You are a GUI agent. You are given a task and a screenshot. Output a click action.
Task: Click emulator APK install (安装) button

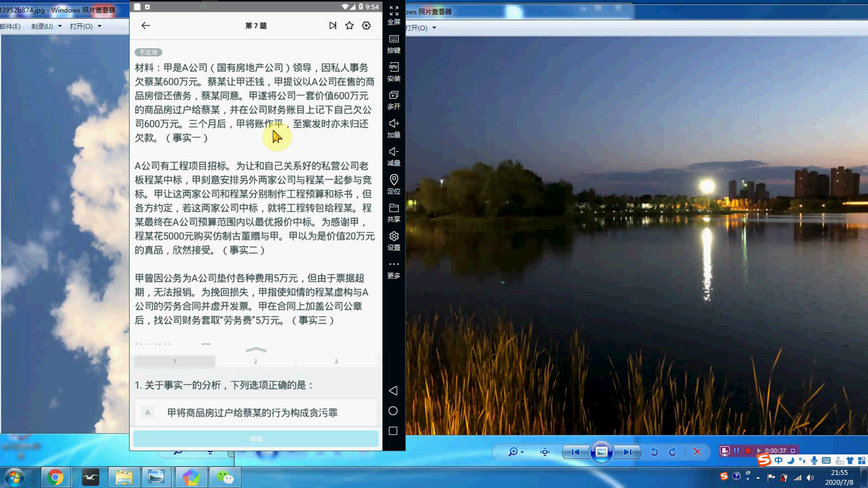[394, 73]
